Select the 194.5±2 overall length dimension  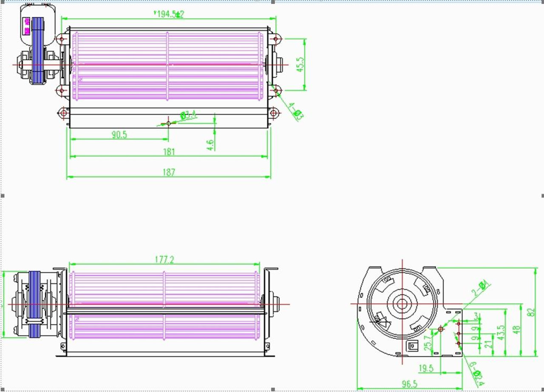click(169, 14)
